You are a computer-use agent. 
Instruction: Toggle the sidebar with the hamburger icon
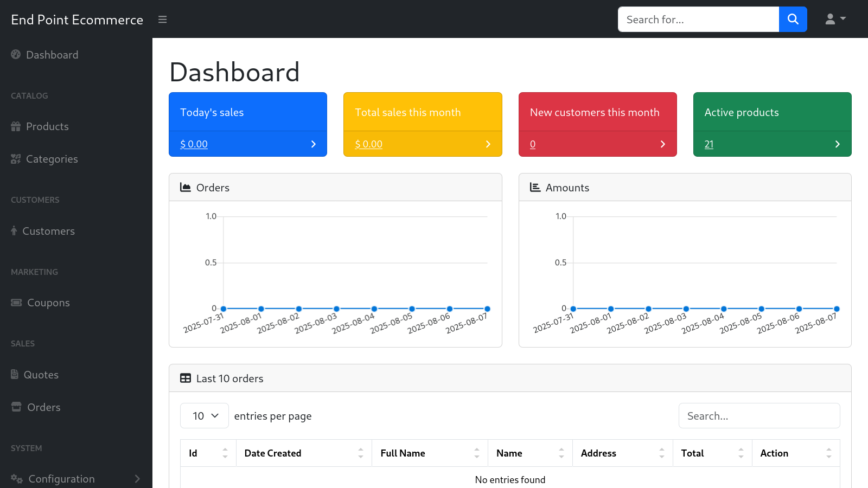(162, 19)
